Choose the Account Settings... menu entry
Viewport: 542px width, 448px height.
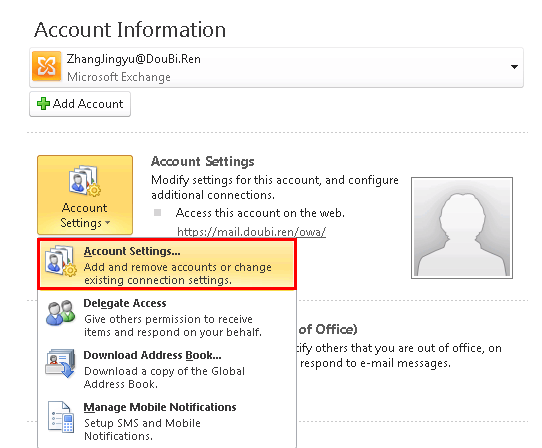[x=167, y=264]
